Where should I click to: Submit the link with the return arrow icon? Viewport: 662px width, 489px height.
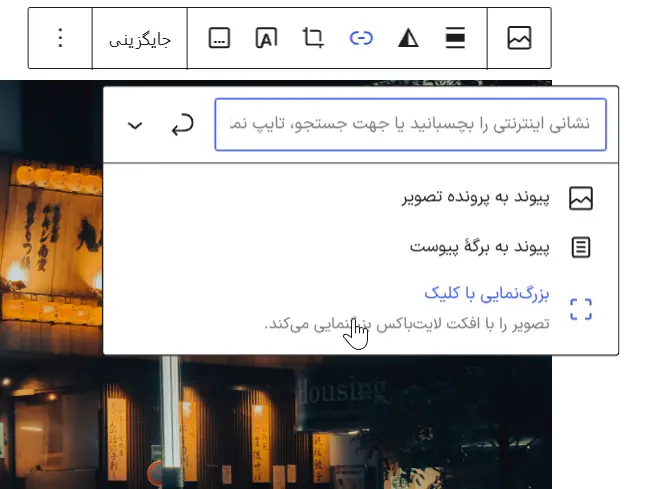coord(182,125)
